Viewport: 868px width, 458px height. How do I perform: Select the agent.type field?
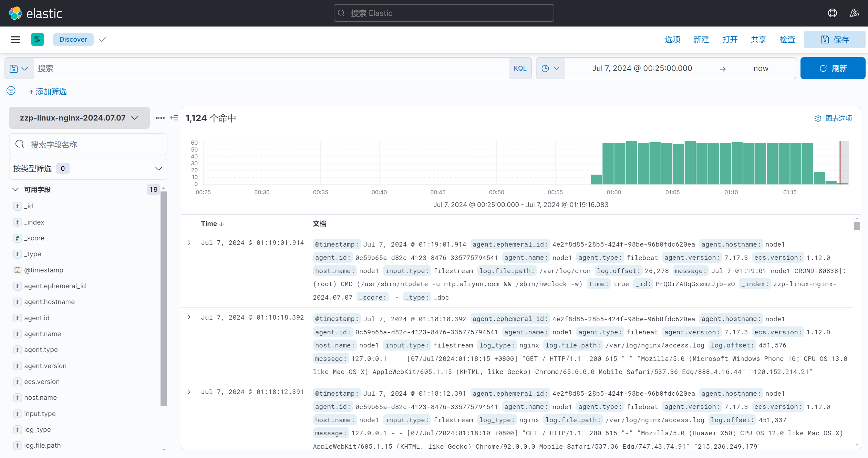41,350
